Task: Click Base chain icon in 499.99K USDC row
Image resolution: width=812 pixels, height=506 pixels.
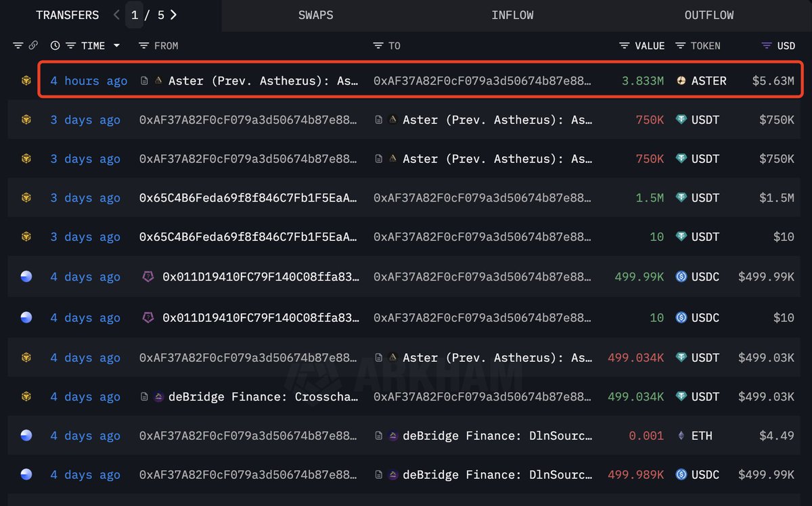Action: point(26,276)
